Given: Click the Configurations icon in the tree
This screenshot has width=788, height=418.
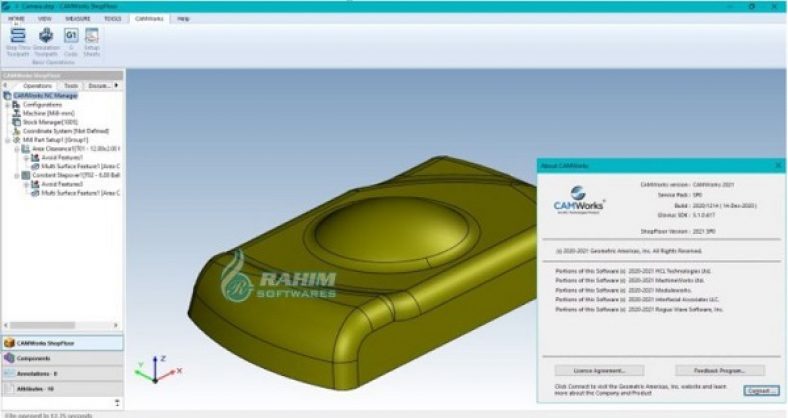Looking at the screenshot, I should 16,104.
